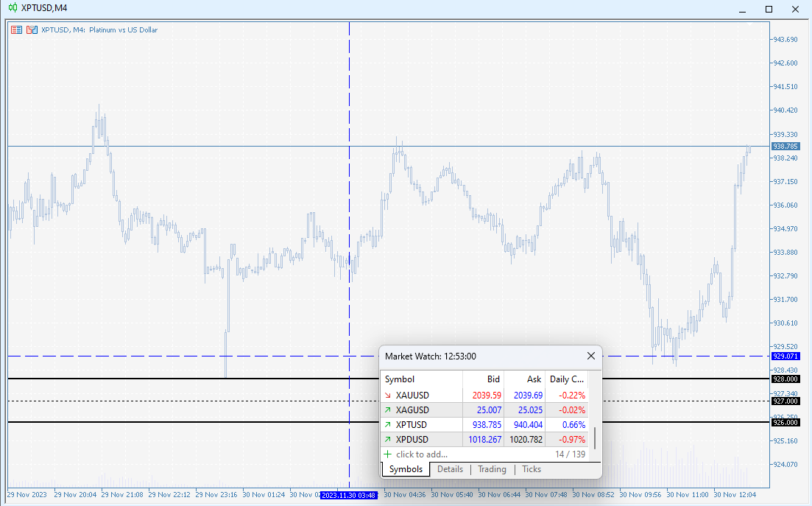812x506 pixels.
Task: Click the 928.000 horizontal line price label
Action: [x=785, y=379]
